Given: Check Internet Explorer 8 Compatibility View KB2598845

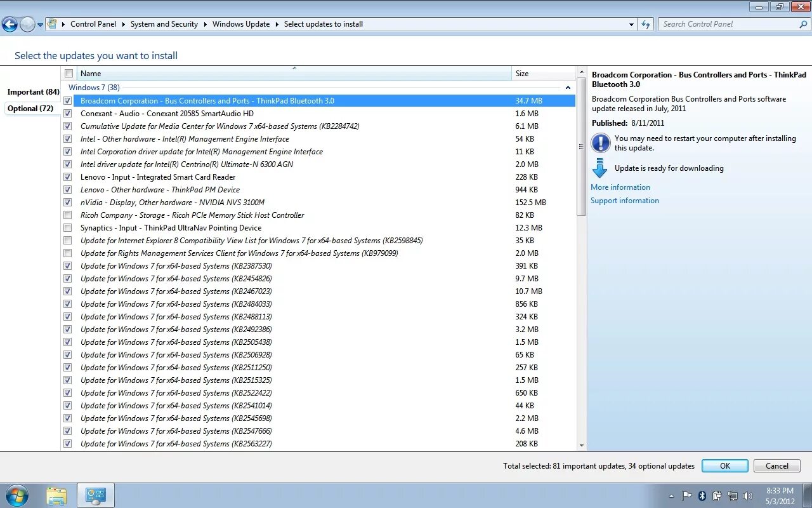Looking at the screenshot, I should point(68,240).
